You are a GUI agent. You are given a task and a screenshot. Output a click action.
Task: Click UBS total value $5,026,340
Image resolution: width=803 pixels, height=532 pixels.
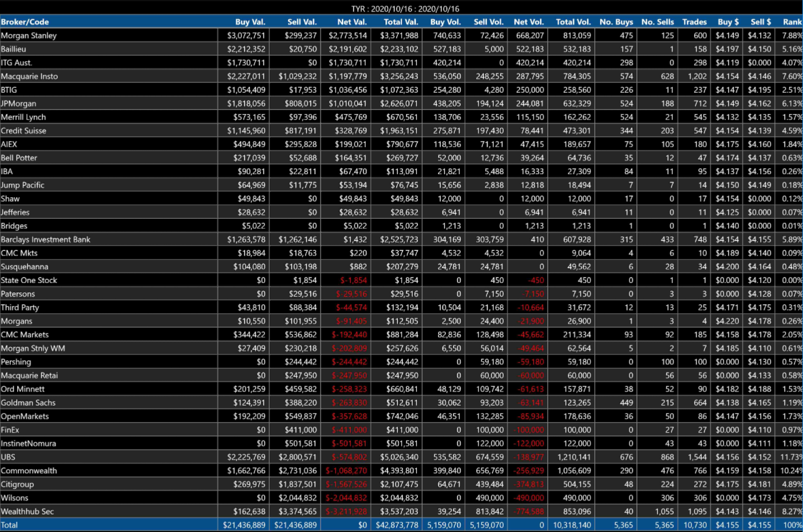pyautogui.click(x=400, y=457)
